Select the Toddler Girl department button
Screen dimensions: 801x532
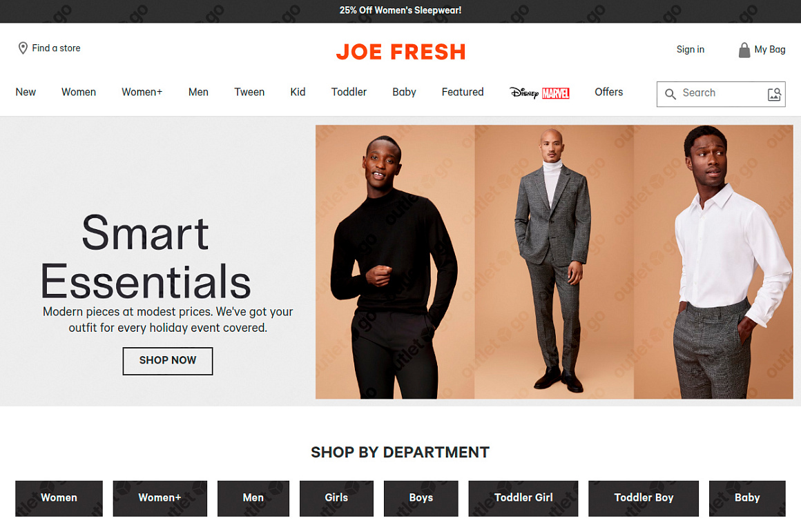tap(523, 498)
